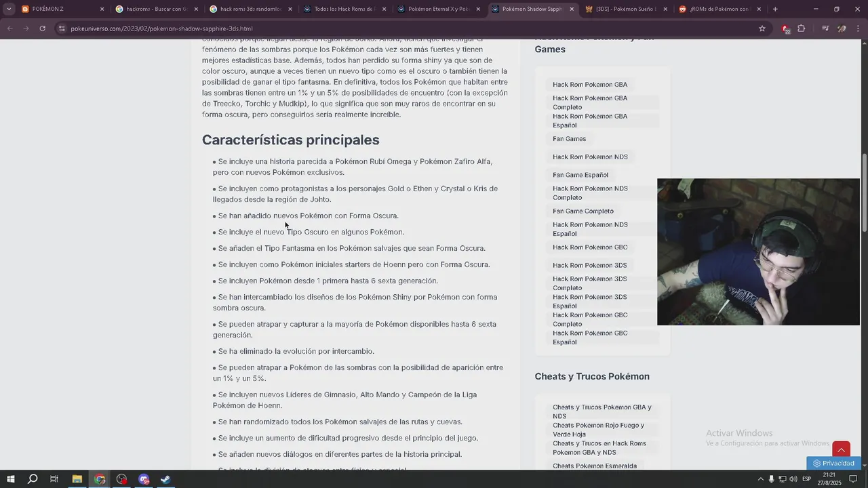
Task: Switch to hack roms 3ds randomlocke tab
Action: pyautogui.click(x=249, y=9)
